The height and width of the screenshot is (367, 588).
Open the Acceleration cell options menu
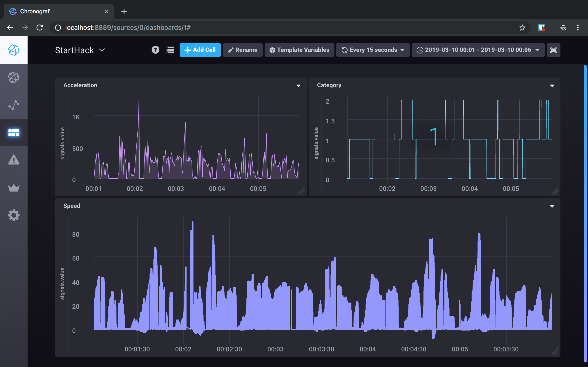pyautogui.click(x=298, y=86)
